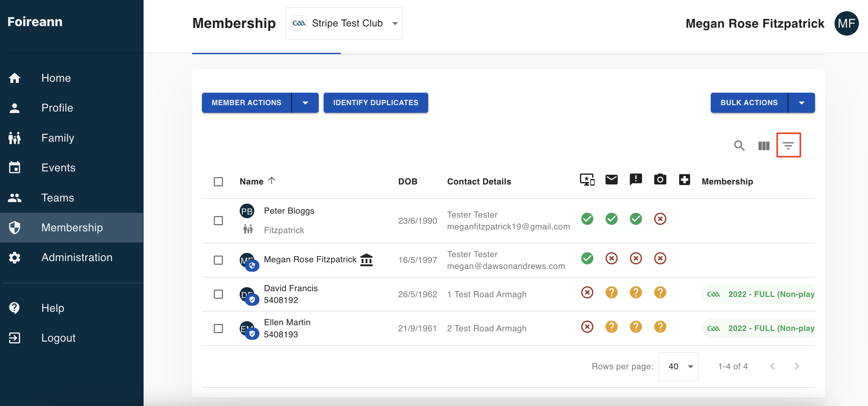Select the David Francis row checkbox

218,294
